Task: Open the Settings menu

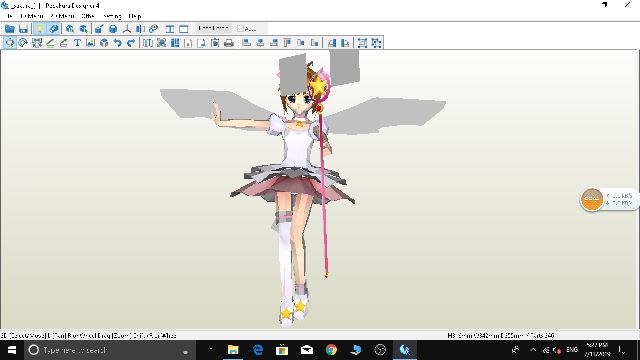Action: (x=112, y=16)
